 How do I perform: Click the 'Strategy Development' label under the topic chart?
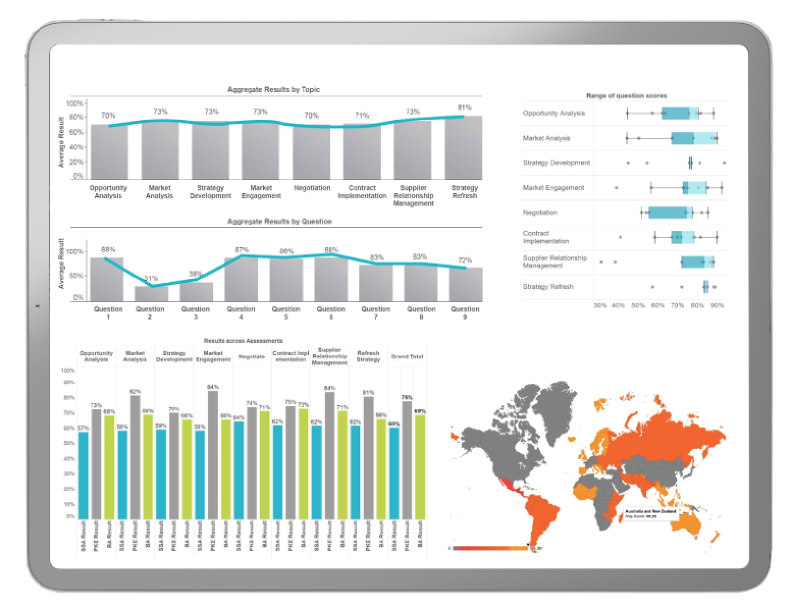click(x=210, y=192)
